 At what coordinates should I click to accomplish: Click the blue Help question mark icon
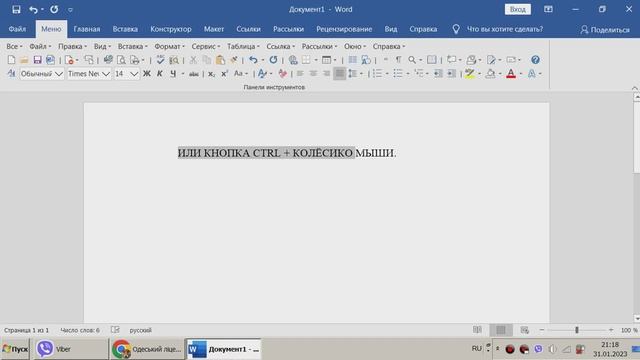pyautogui.click(x=535, y=60)
